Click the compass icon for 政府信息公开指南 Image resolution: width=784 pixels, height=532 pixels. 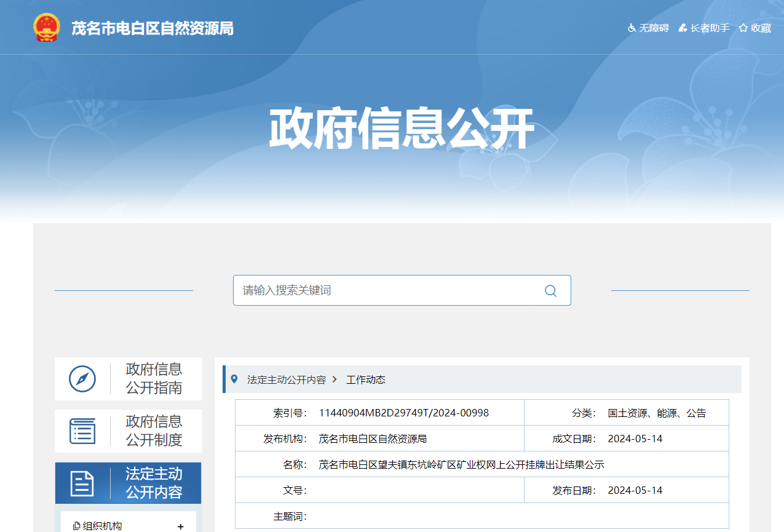pos(82,379)
